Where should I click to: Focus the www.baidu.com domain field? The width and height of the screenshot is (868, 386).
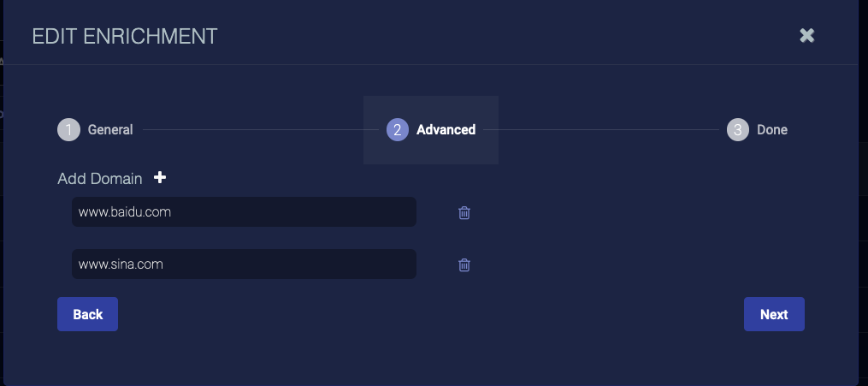click(244, 212)
